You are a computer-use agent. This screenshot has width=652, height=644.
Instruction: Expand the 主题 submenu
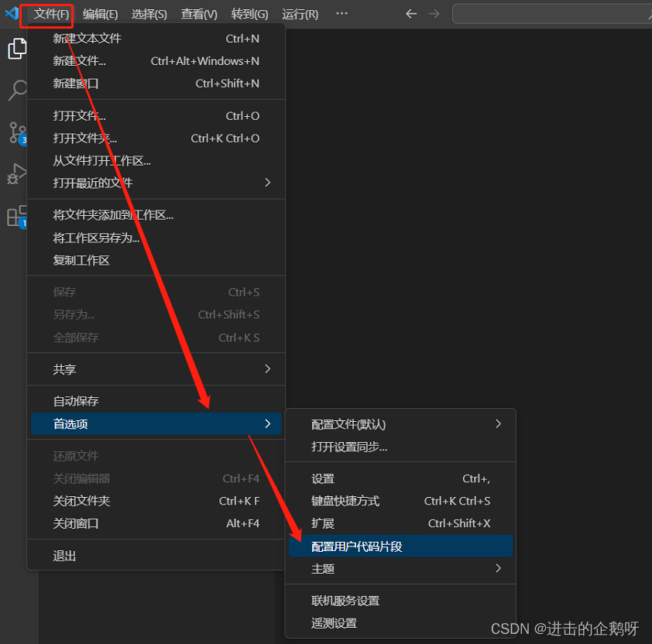tap(400, 568)
